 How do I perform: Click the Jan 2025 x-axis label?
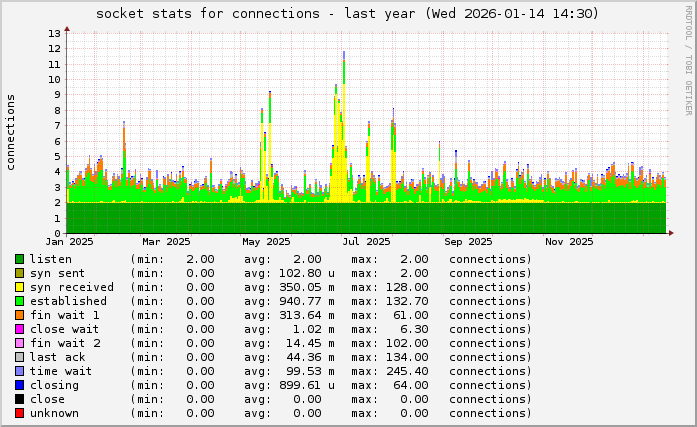[69, 241]
